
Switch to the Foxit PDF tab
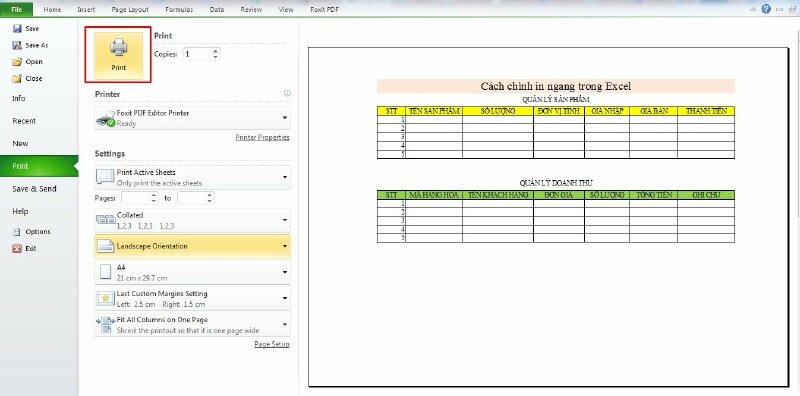pyautogui.click(x=324, y=9)
